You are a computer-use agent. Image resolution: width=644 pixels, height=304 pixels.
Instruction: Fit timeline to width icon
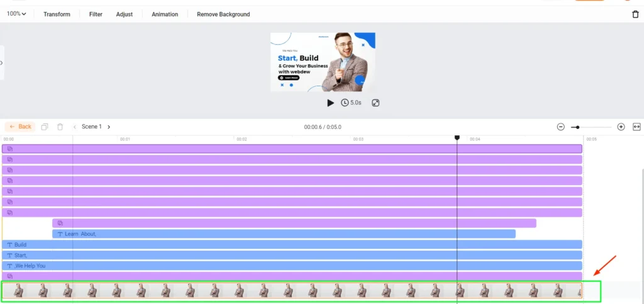(x=636, y=127)
